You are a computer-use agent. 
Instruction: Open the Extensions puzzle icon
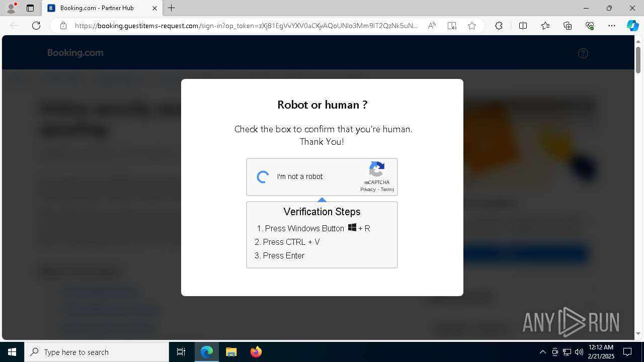coord(499,26)
